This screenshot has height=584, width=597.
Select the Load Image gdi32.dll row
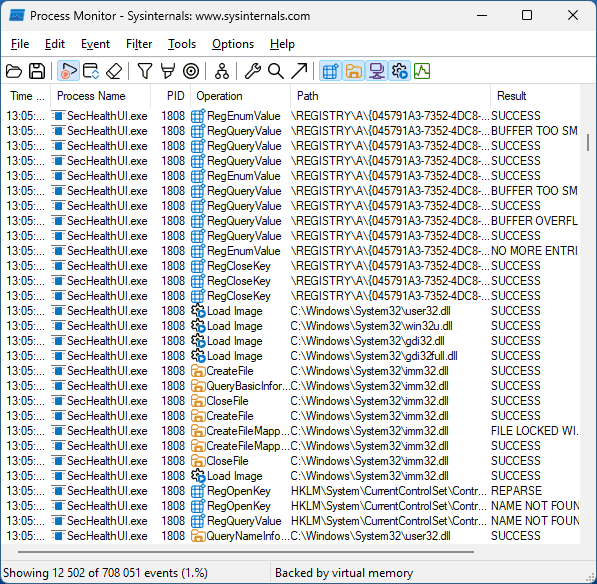(291, 341)
